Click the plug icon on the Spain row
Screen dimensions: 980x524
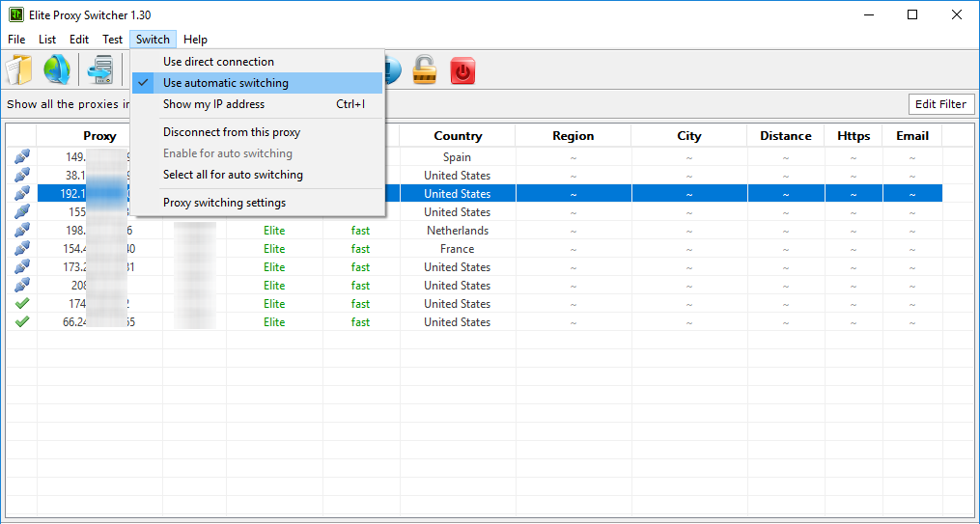coord(22,156)
